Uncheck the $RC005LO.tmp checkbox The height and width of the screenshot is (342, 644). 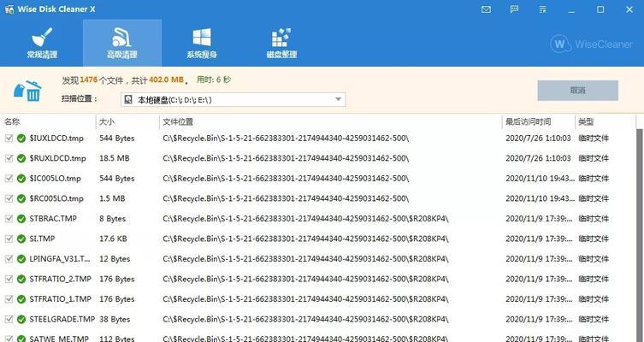point(9,198)
